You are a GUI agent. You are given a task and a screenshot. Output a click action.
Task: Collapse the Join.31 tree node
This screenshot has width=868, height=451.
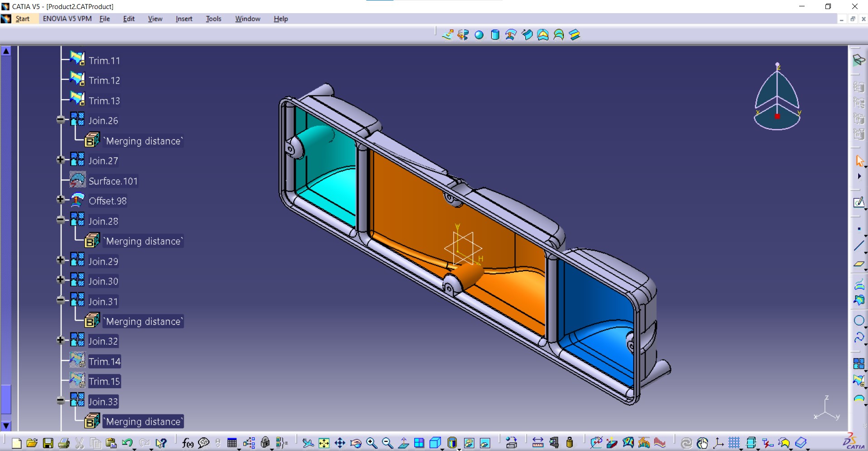(x=61, y=300)
